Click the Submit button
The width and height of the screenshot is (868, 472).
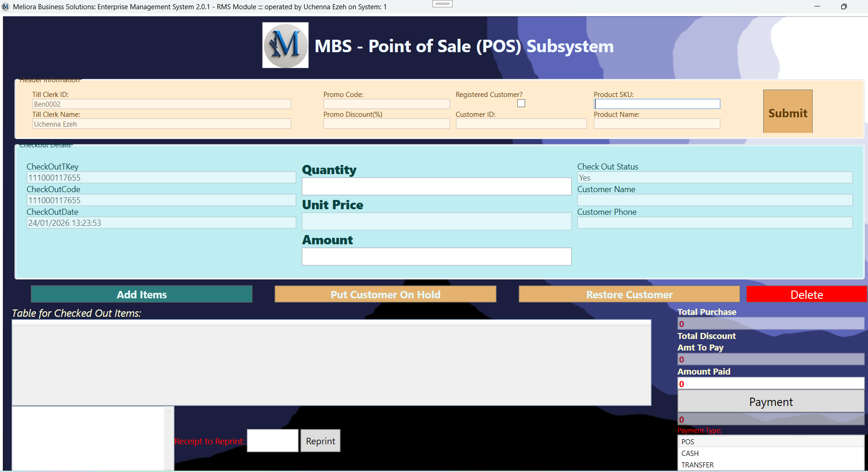point(787,111)
